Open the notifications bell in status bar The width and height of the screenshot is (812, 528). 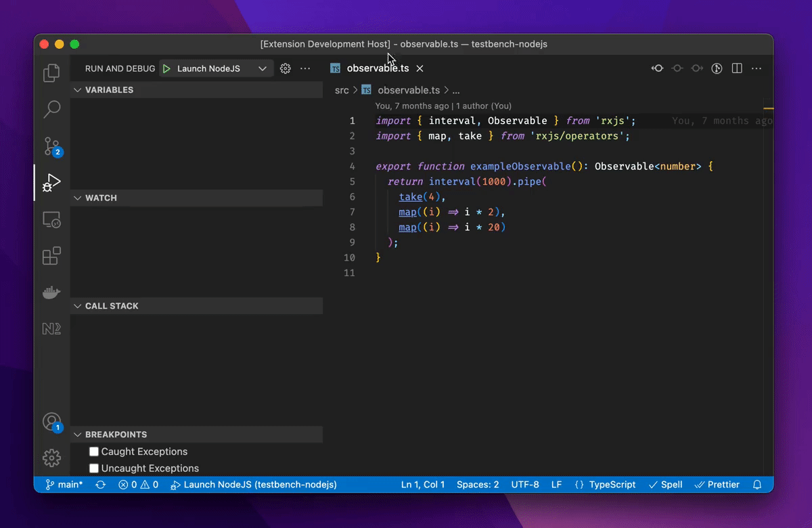[x=757, y=485]
